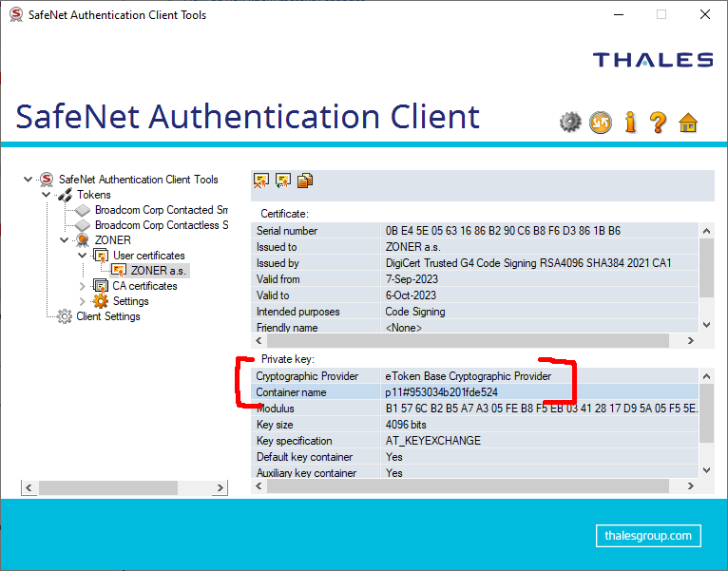Open the About info icon
This screenshot has width=728, height=571.
tap(629, 122)
